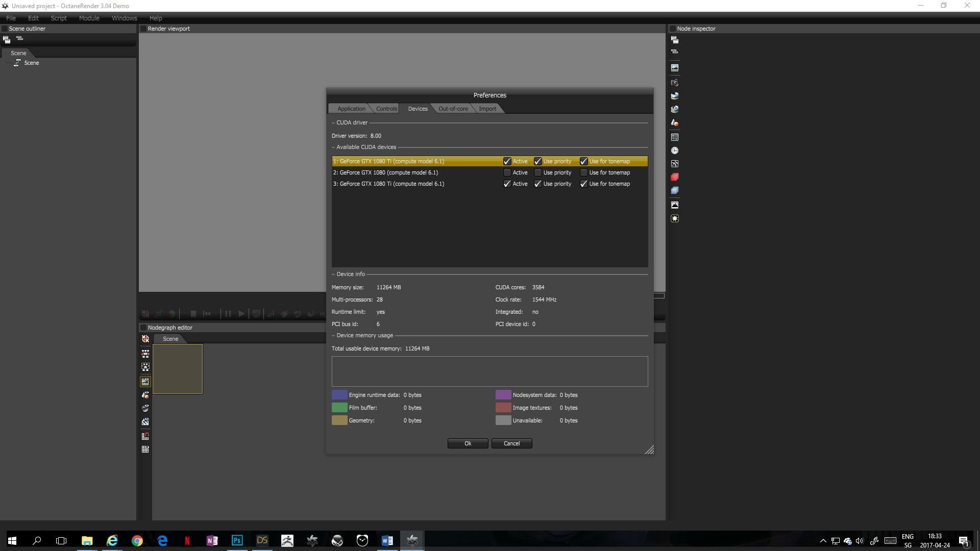Image resolution: width=980 pixels, height=551 pixels.
Task: Confirm preferences with Ok button
Action: pyautogui.click(x=468, y=443)
